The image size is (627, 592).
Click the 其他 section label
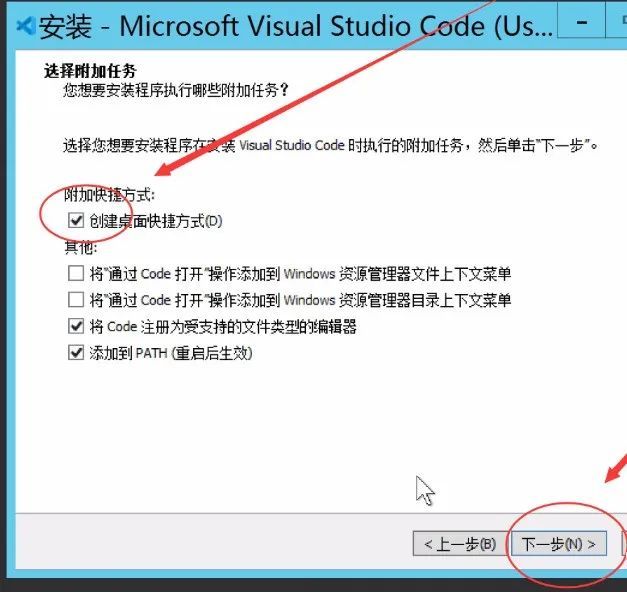tap(80, 248)
